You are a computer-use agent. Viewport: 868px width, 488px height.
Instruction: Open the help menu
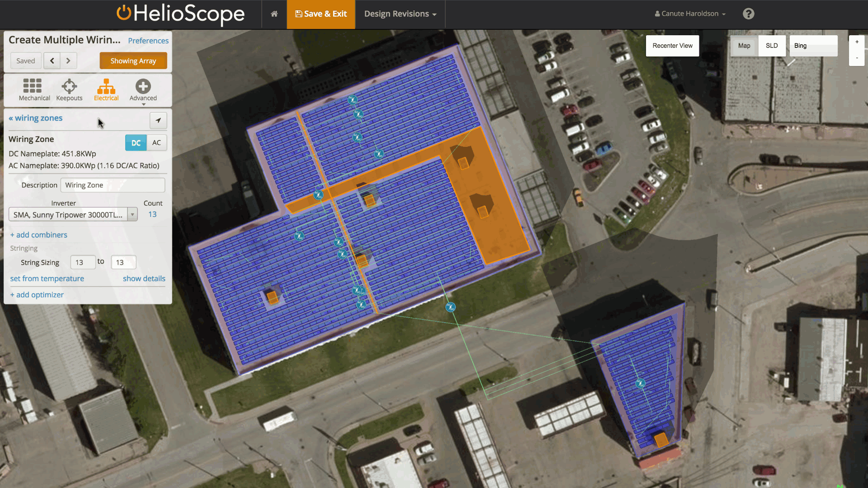748,14
